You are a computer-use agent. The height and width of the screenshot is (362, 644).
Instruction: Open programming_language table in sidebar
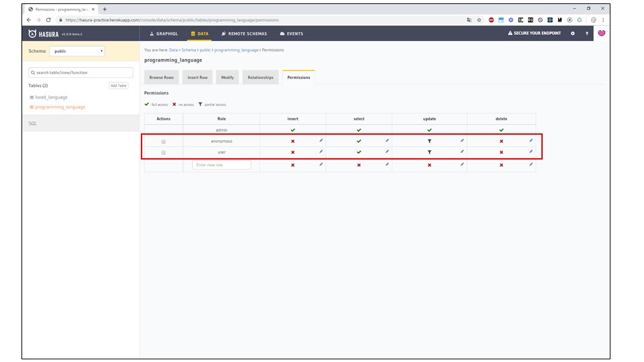(60, 107)
